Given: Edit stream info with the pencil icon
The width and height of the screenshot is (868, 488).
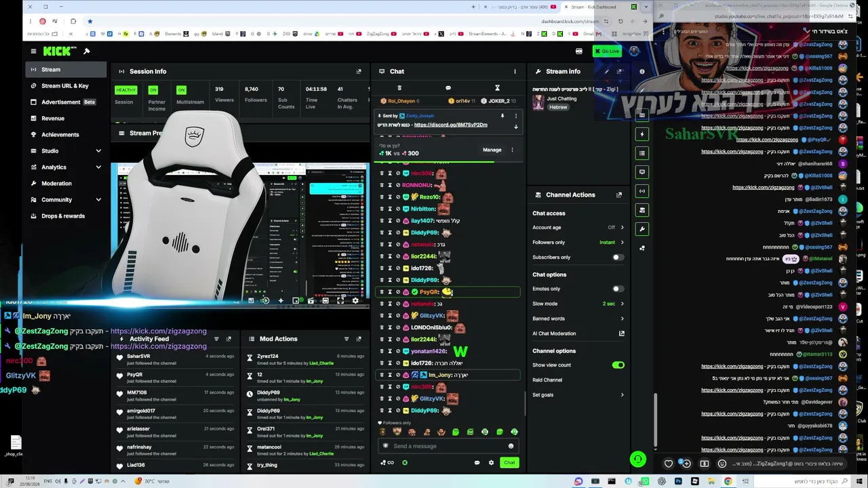Looking at the screenshot, I should click(x=607, y=71).
